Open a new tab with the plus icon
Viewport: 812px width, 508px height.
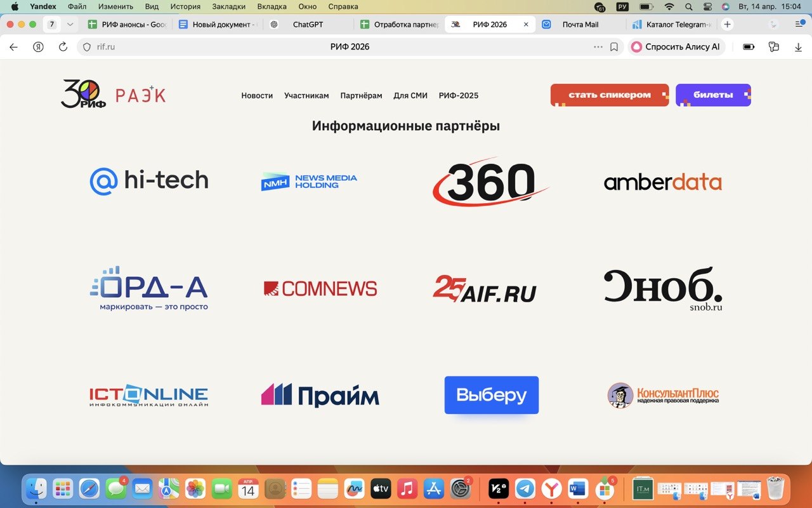coord(727,25)
